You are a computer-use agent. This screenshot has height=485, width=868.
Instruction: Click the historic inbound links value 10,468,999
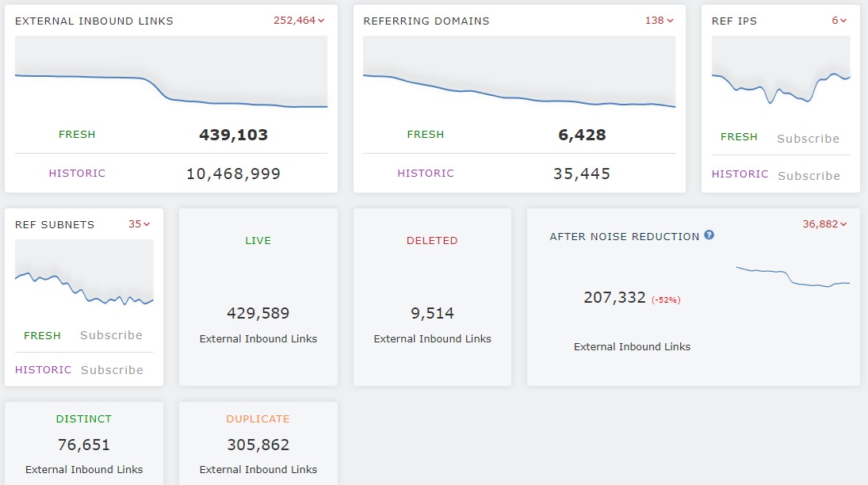click(x=234, y=174)
